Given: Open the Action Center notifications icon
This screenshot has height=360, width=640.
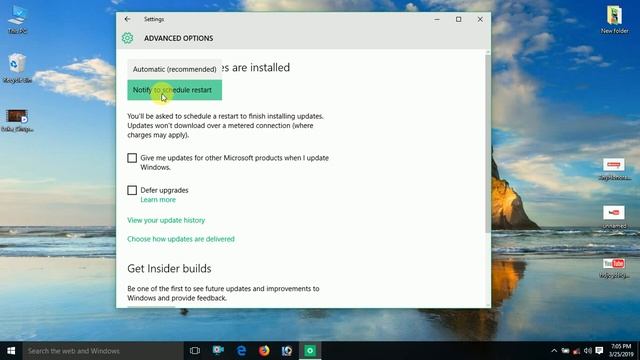Looking at the screenshot, I should coord(599,351).
